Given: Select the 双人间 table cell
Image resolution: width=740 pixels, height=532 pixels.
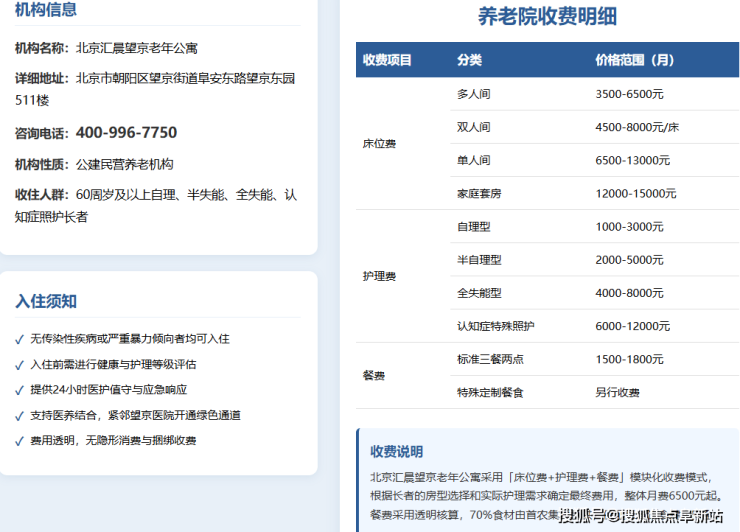Looking at the screenshot, I should point(473,127).
